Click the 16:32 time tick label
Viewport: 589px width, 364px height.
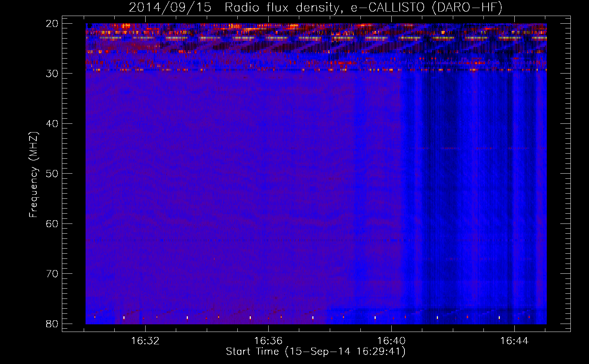click(145, 341)
